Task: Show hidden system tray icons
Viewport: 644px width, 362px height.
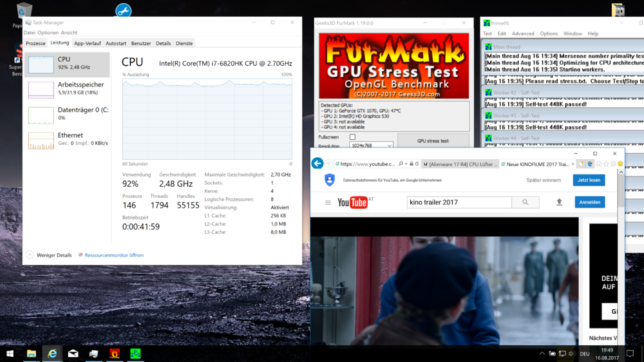Action: (x=542, y=354)
